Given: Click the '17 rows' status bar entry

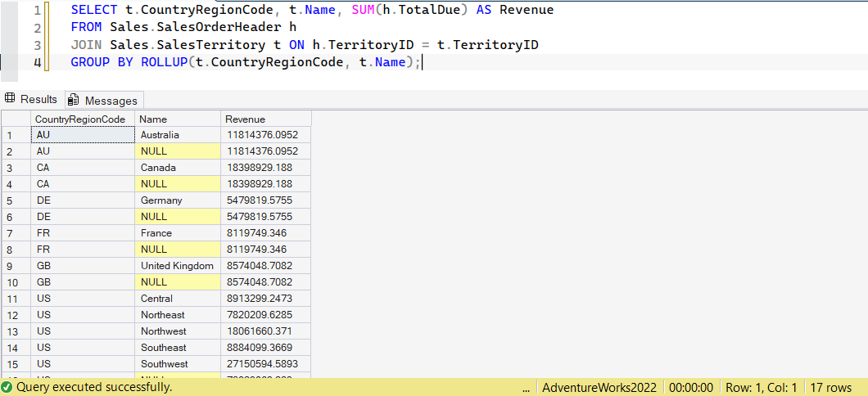Looking at the screenshot, I should point(831,387).
